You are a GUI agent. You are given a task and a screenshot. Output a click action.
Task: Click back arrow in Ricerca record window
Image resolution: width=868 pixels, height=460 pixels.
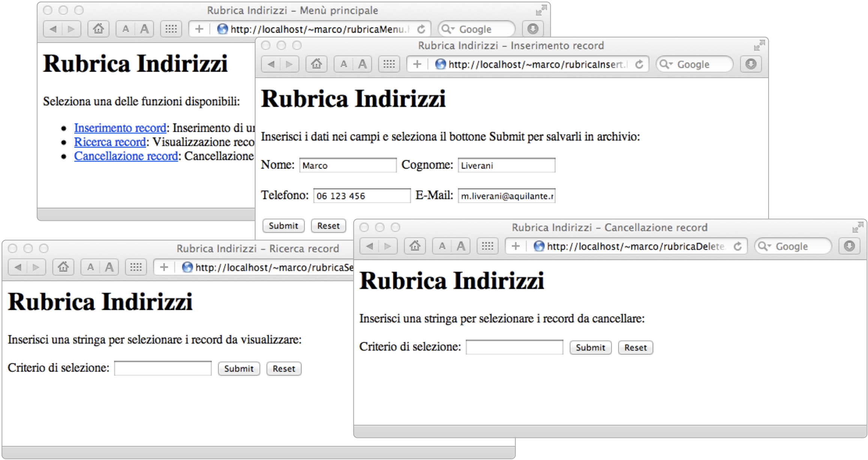pos(18,267)
